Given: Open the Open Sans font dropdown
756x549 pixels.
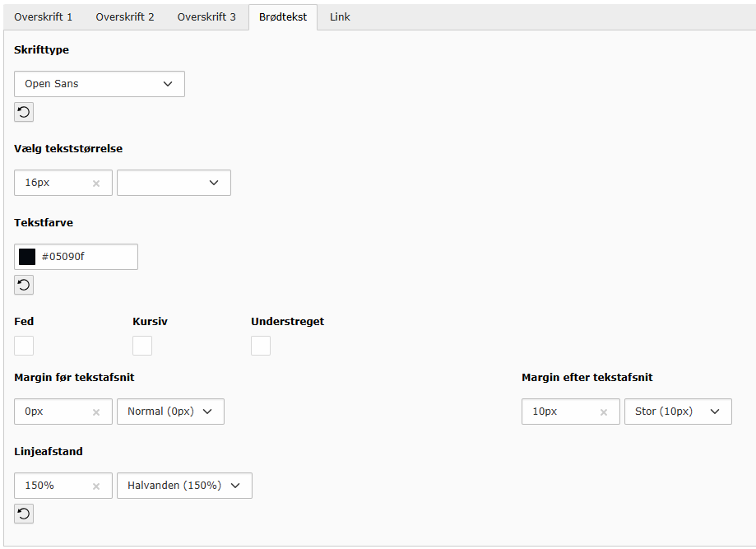Looking at the screenshot, I should click(x=100, y=84).
